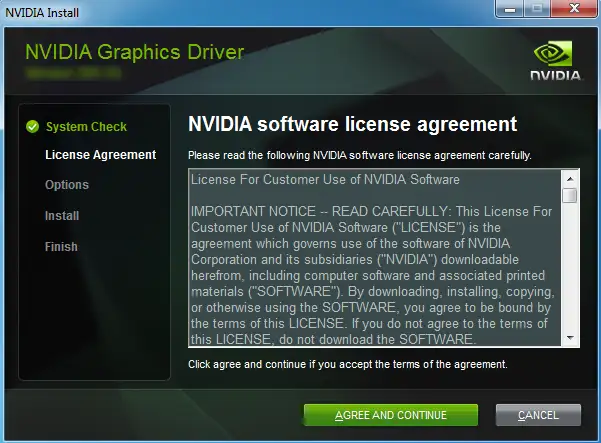This screenshot has height=443, width=601.
Task: Click the license scrollbar up arrow
Action: [569, 178]
